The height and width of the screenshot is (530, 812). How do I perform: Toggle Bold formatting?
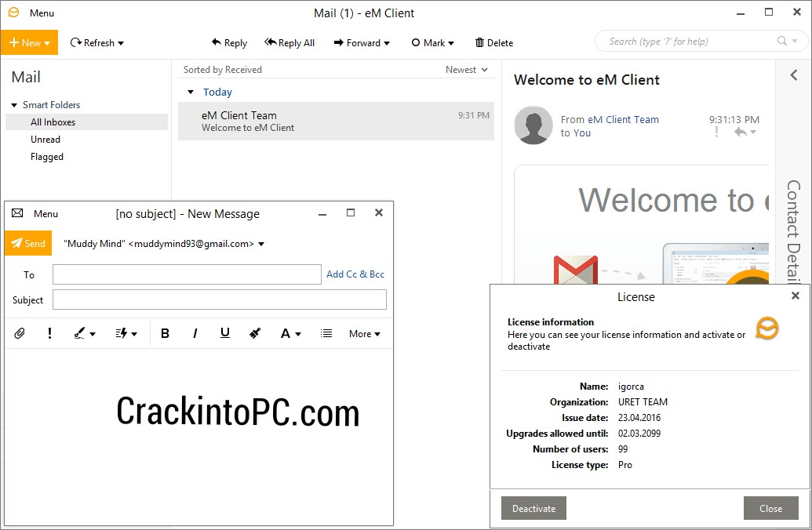[166, 333]
